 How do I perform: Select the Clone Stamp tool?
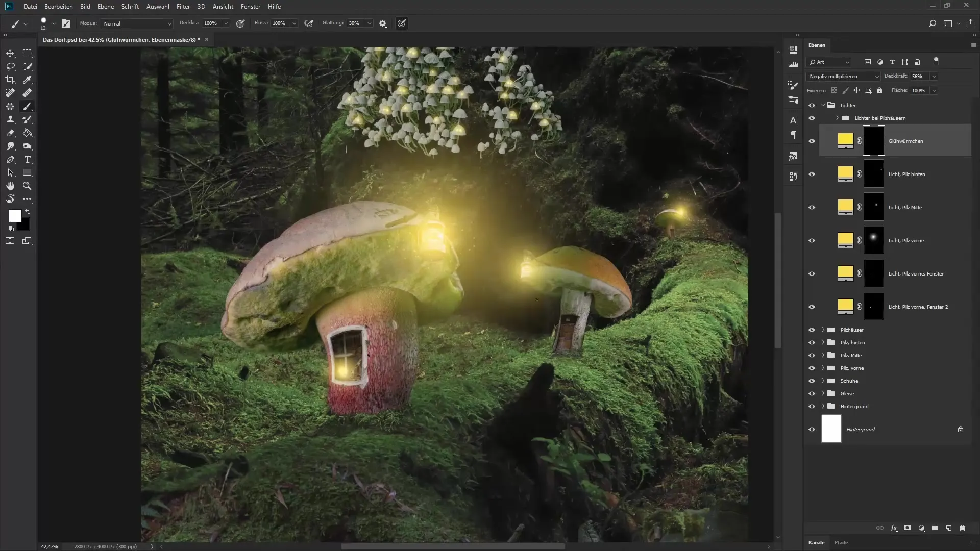pyautogui.click(x=10, y=119)
